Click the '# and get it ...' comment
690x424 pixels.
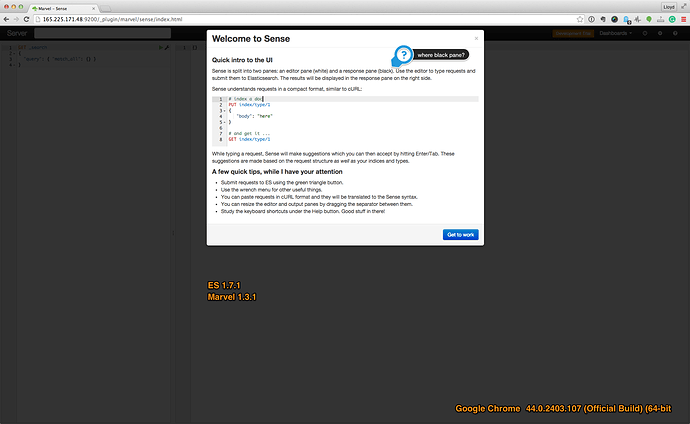coord(249,134)
